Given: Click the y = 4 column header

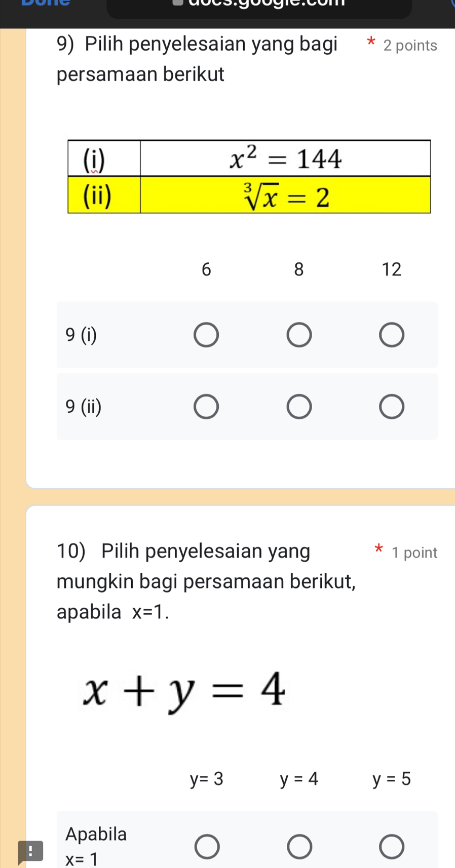Looking at the screenshot, I should coord(299,779).
